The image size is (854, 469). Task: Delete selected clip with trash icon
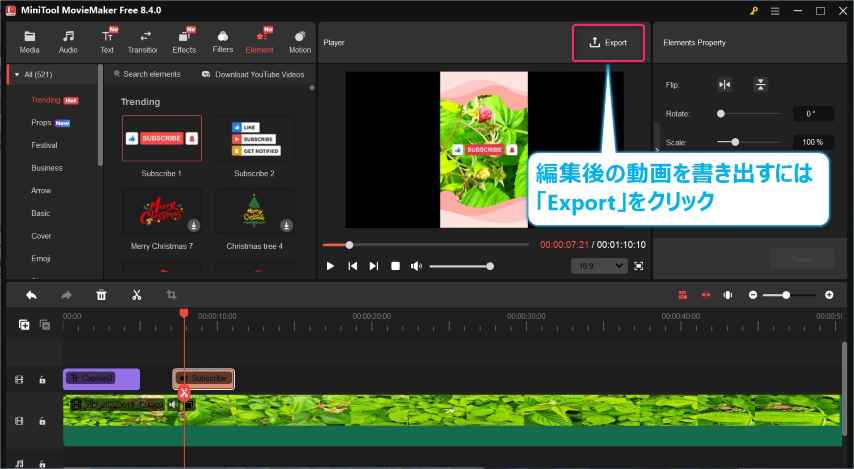(101, 295)
